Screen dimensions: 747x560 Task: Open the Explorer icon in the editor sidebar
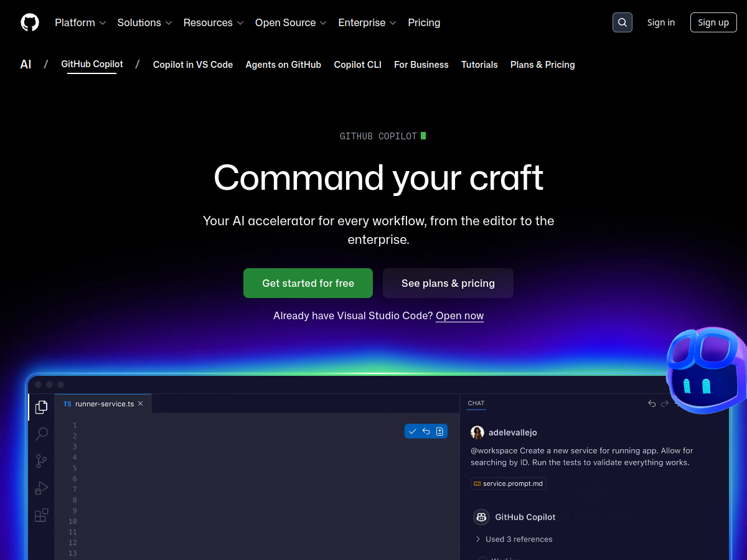tap(41, 407)
